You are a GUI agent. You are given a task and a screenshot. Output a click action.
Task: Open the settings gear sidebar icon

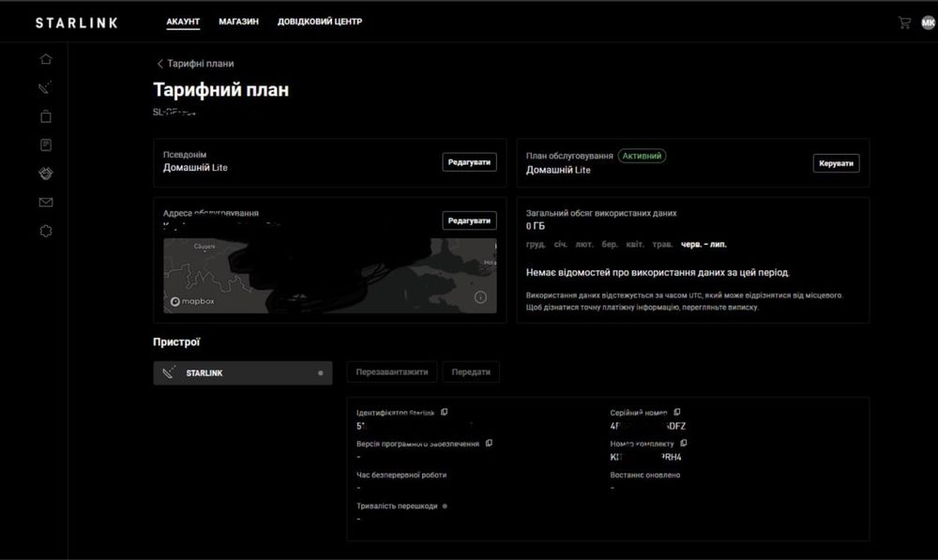click(x=46, y=231)
